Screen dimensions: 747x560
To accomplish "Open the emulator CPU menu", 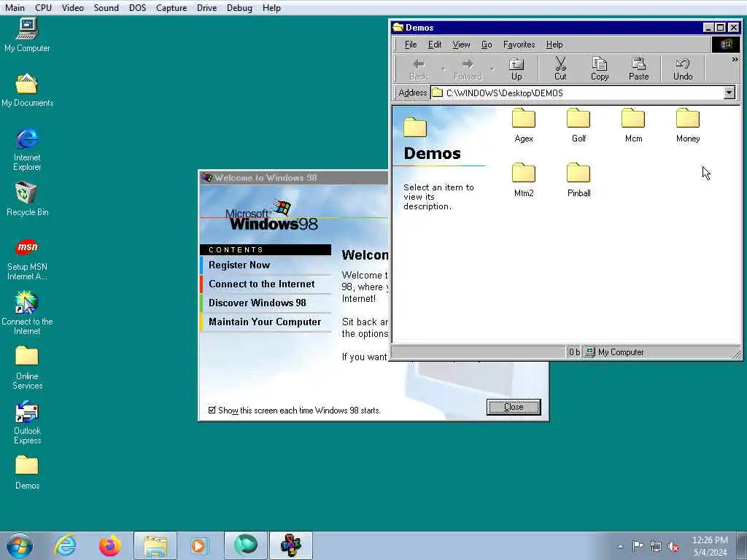I will [x=43, y=7].
